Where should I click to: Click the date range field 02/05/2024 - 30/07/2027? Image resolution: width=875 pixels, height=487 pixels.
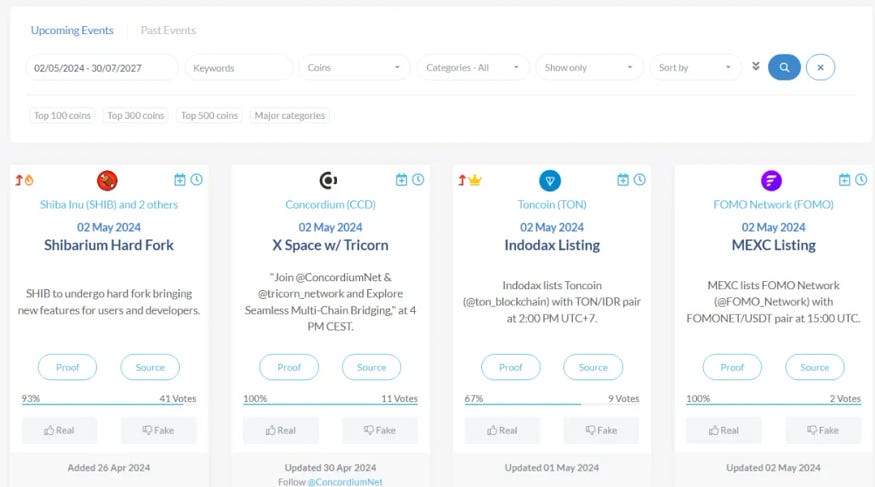click(x=102, y=67)
